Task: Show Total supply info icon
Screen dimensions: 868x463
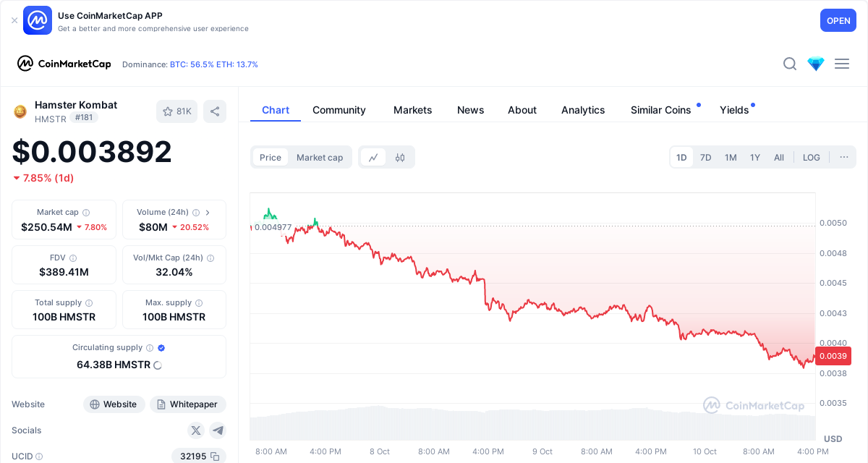Action: coord(89,303)
